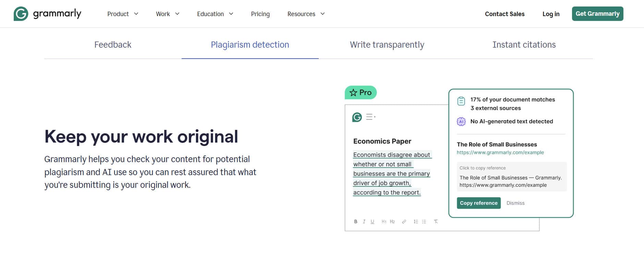Open the Pricing page
The image size is (644, 255).
coord(260,14)
